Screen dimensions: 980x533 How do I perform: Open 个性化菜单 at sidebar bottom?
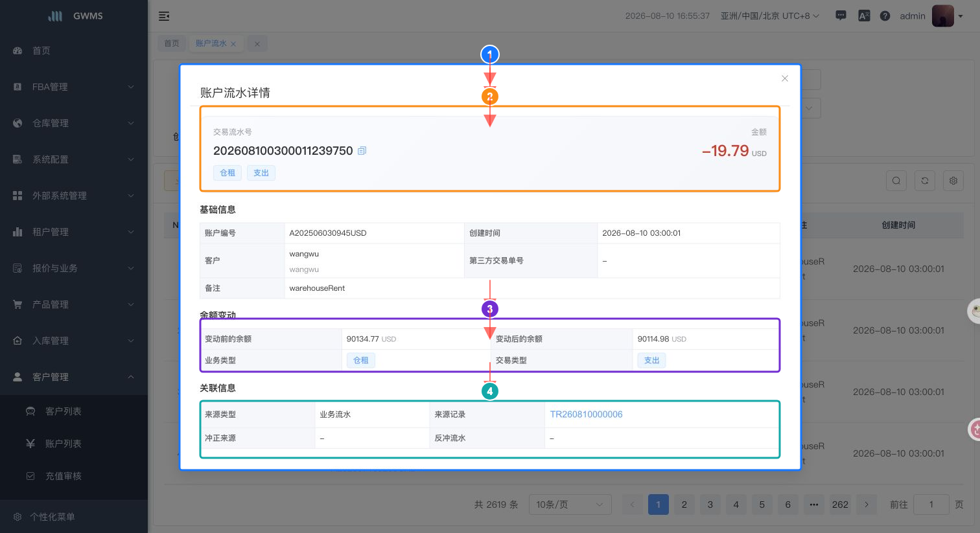pos(74,517)
